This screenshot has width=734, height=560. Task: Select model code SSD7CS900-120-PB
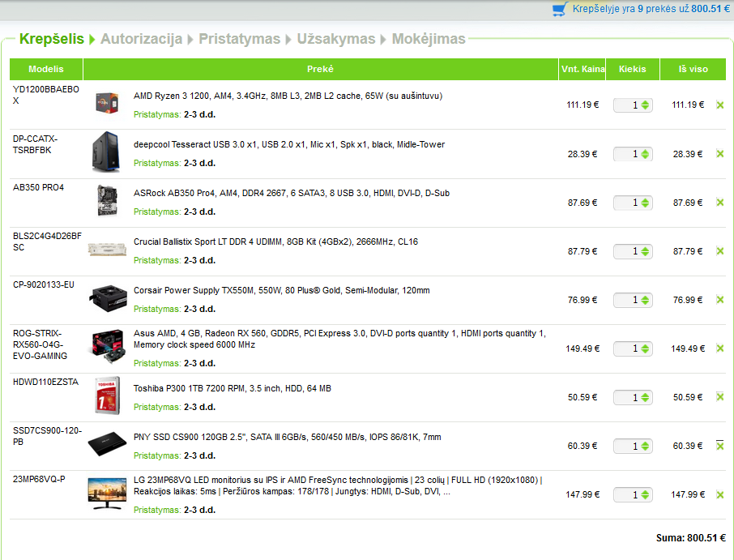pos(47,436)
